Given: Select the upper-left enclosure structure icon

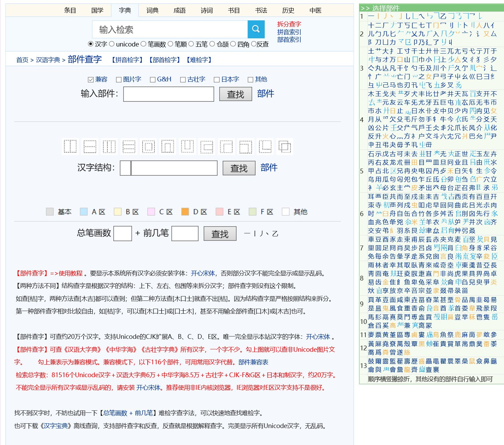Looking at the screenshot, I should [x=226, y=147].
